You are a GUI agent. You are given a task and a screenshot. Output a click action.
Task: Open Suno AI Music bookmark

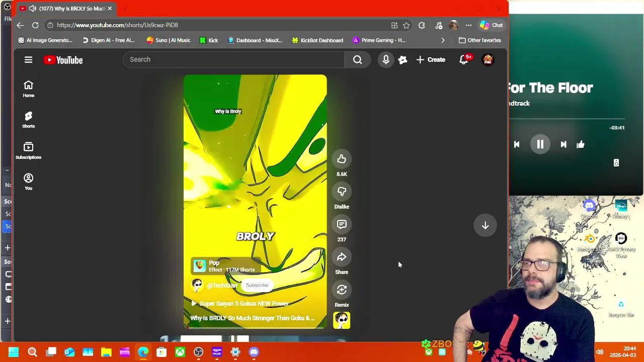click(168, 40)
